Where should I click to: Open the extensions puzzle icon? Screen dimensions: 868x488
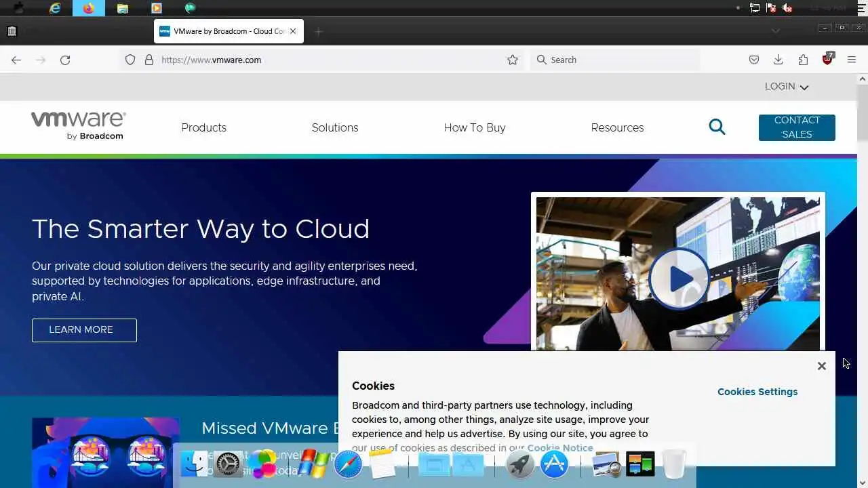pos(803,60)
